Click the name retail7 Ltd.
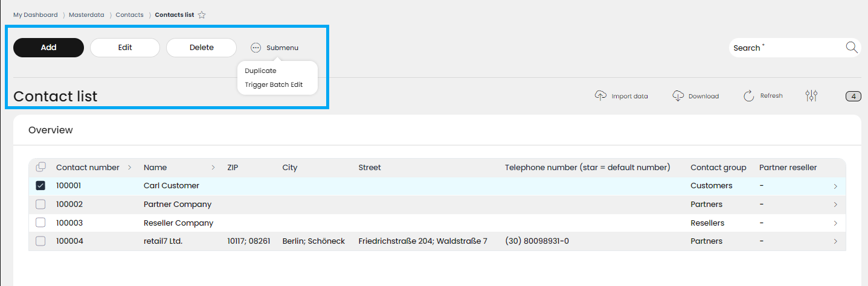 pyautogui.click(x=163, y=241)
